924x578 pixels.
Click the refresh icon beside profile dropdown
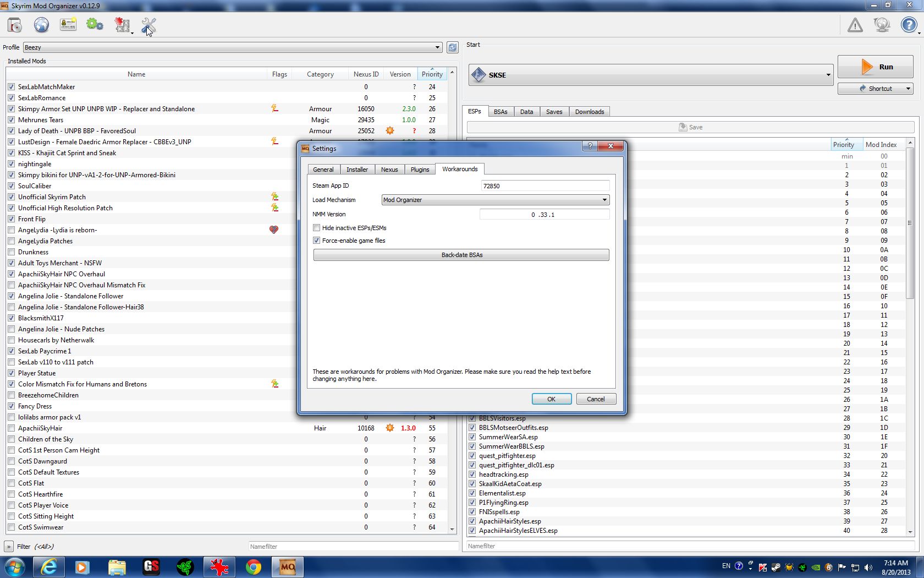(x=452, y=47)
